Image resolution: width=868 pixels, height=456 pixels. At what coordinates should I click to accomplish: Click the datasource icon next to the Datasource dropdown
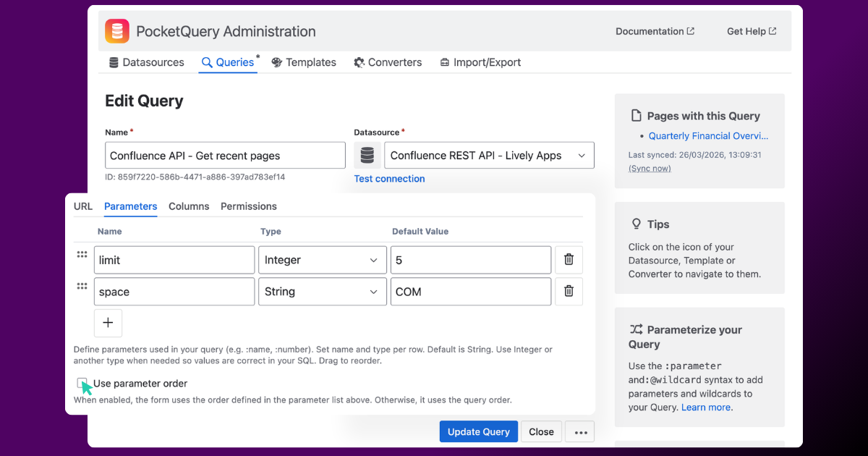367,155
